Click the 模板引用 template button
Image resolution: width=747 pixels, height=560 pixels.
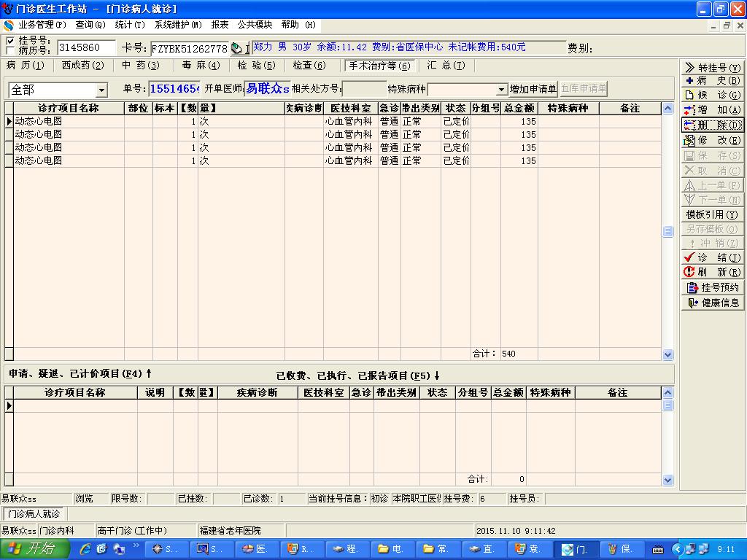(712, 214)
